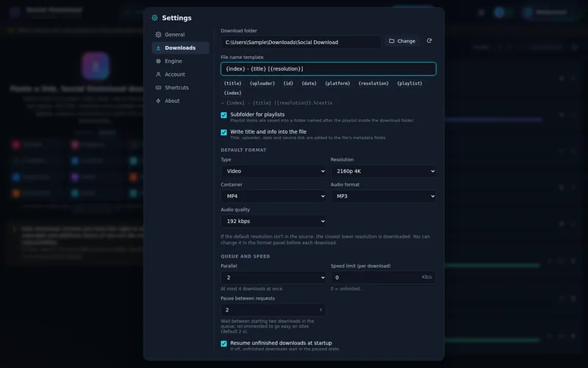
Task: Insert the {platform} template token
Action: 337,83
